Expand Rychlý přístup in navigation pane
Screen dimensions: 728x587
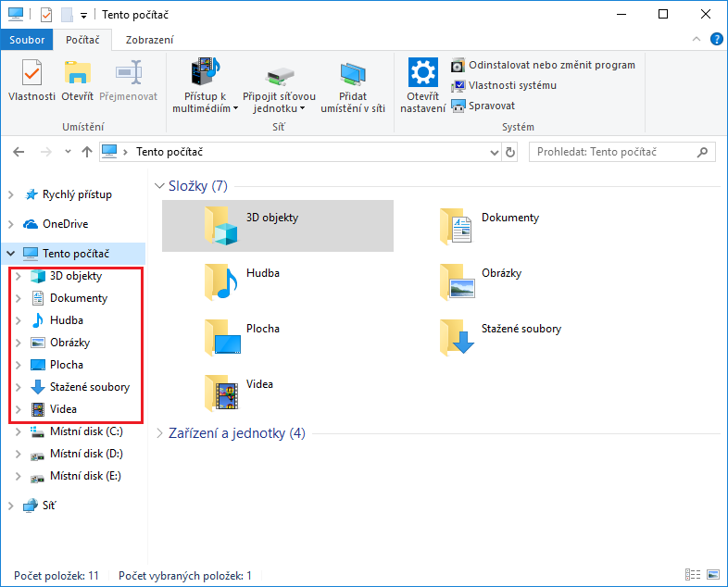point(11,194)
